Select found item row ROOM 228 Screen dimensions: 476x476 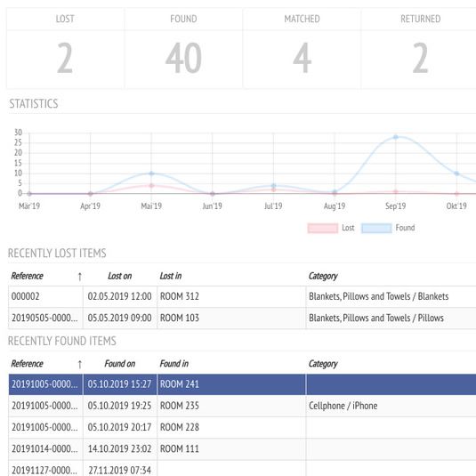pos(242,427)
